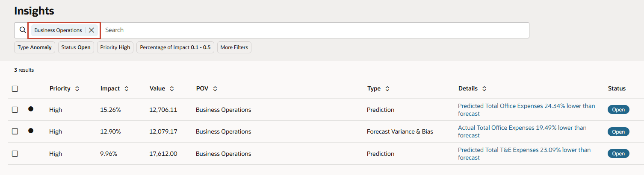Remove the Business Operations search chip
Viewport: 644px width, 175px height.
tap(91, 30)
